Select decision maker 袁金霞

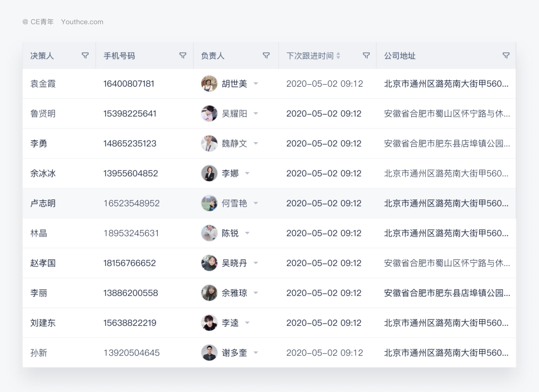(x=43, y=83)
